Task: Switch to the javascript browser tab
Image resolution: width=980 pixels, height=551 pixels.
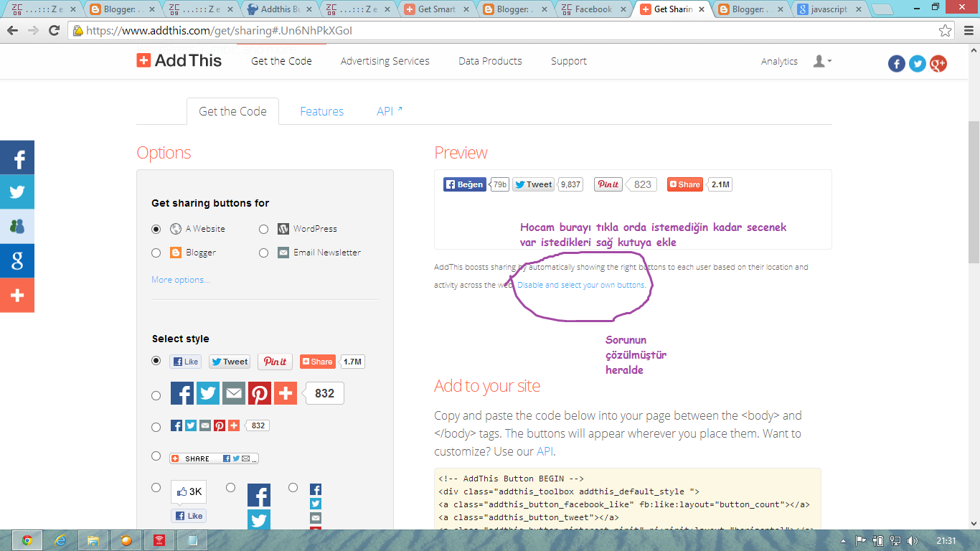Action: [829, 9]
